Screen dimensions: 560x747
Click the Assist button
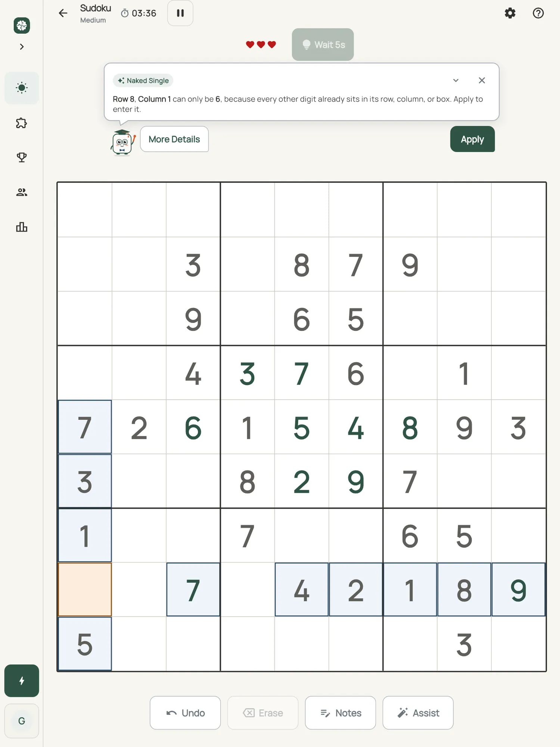[x=418, y=713]
